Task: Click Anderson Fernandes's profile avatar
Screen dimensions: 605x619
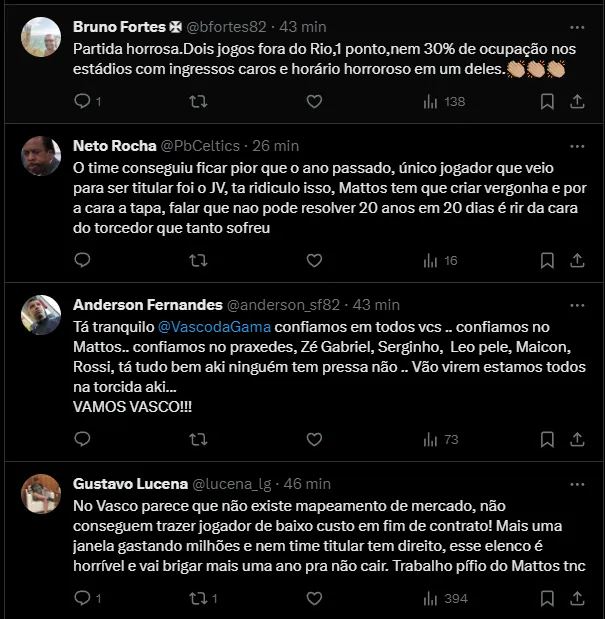Action: pyautogui.click(x=41, y=314)
